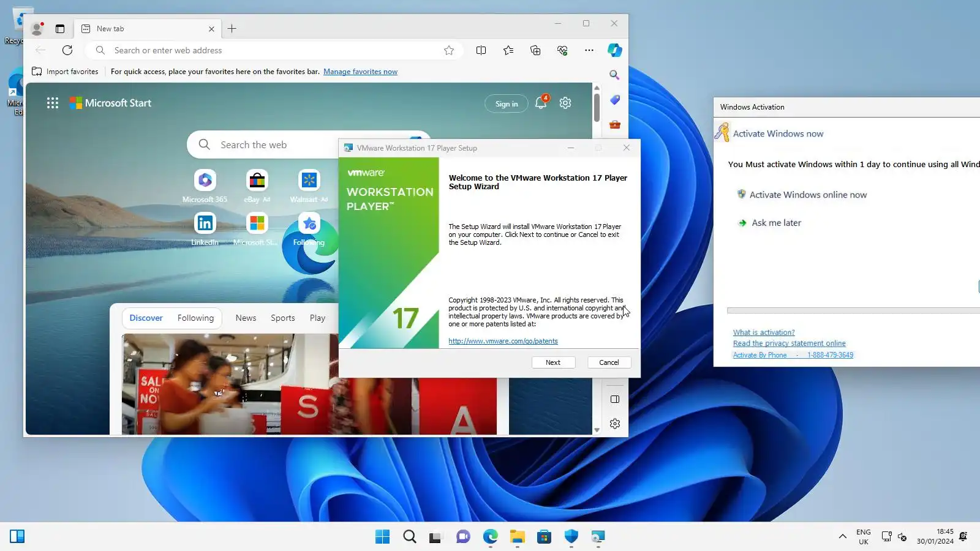Switch to the Following feed tab

(x=196, y=318)
